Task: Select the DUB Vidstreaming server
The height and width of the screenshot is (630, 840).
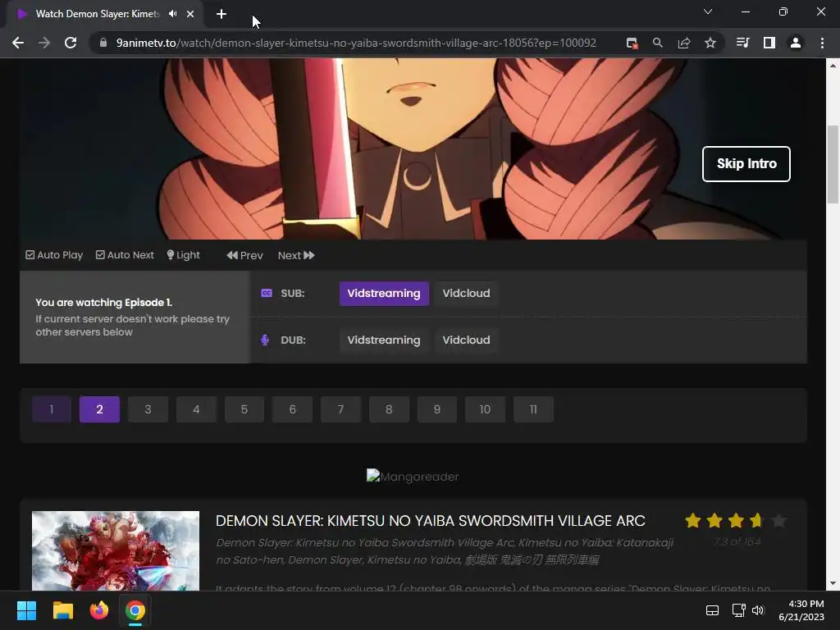Action: pyautogui.click(x=384, y=340)
